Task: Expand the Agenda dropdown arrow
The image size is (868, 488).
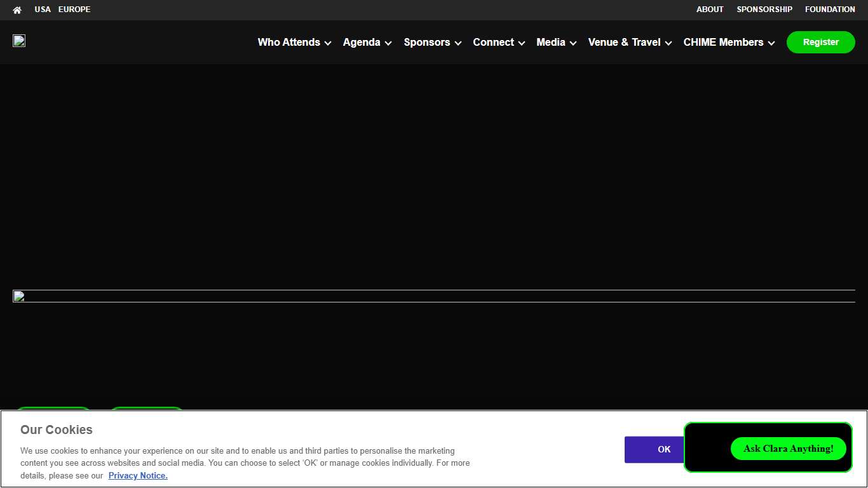Action: click(x=388, y=43)
